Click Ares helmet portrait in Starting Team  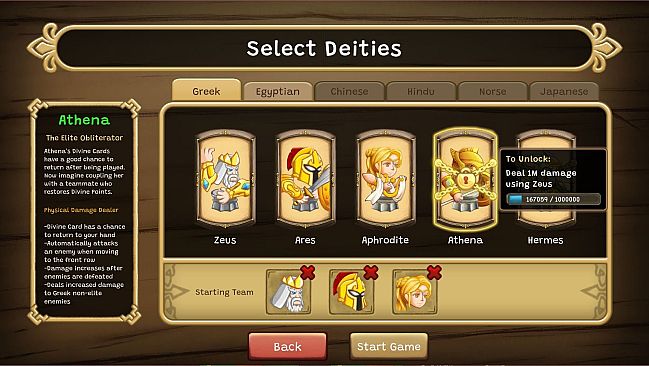click(352, 292)
